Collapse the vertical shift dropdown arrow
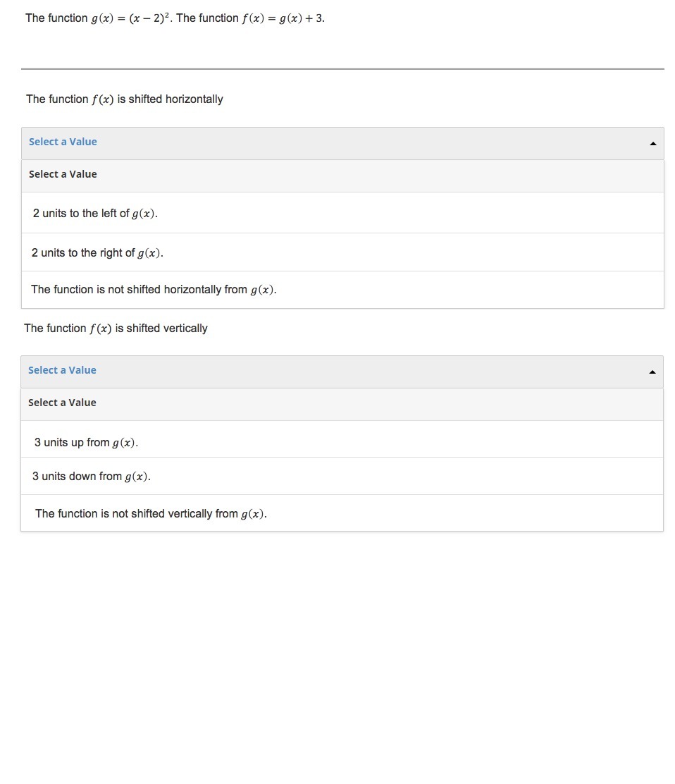This screenshot has height=784, width=675. [x=652, y=372]
